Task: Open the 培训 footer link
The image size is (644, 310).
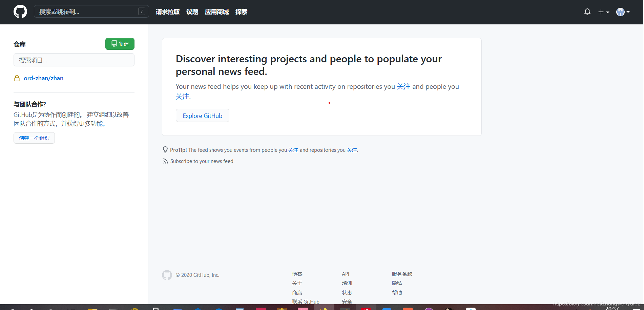Action: pyautogui.click(x=347, y=283)
